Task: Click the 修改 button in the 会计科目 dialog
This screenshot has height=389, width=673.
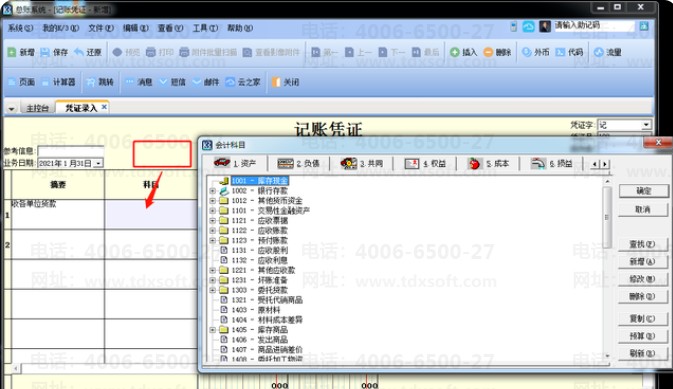Action: tap(643, 279)
